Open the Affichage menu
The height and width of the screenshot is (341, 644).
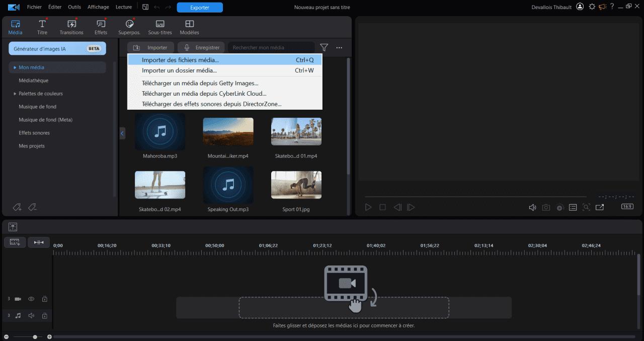(x=98, y=7)
